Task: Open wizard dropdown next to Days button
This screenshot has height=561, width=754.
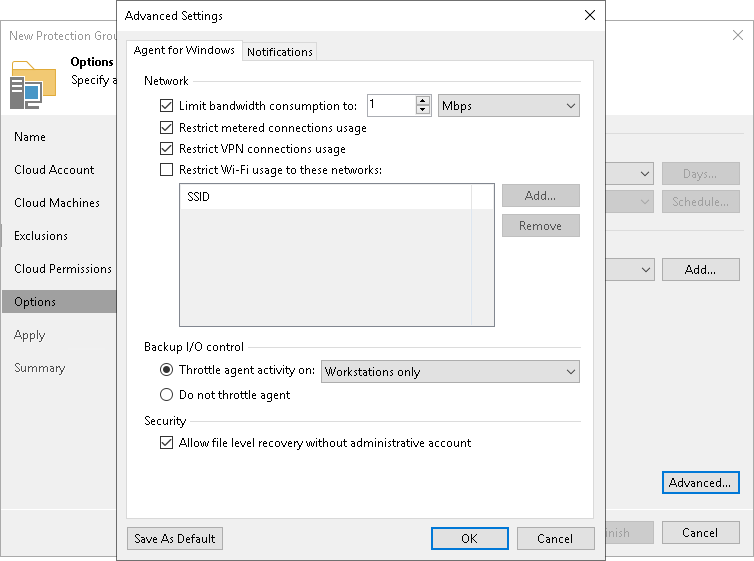Action: [630, 174]
